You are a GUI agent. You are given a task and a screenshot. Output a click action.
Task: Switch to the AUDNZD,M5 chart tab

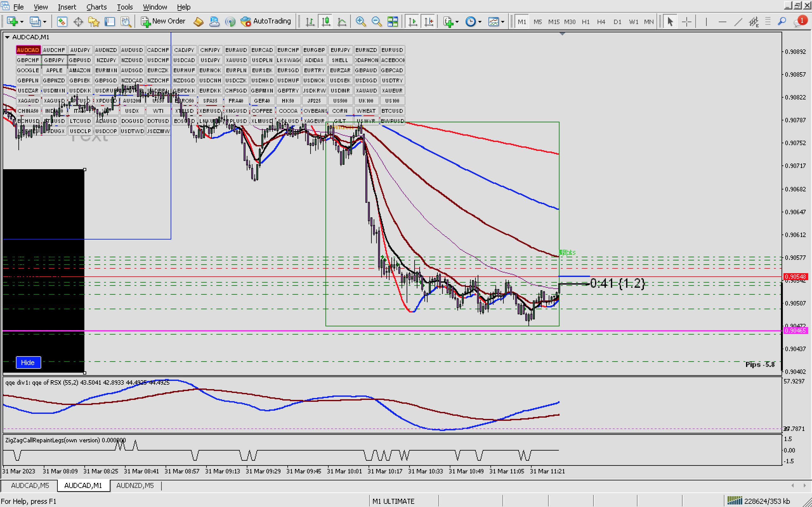[135, 485]
